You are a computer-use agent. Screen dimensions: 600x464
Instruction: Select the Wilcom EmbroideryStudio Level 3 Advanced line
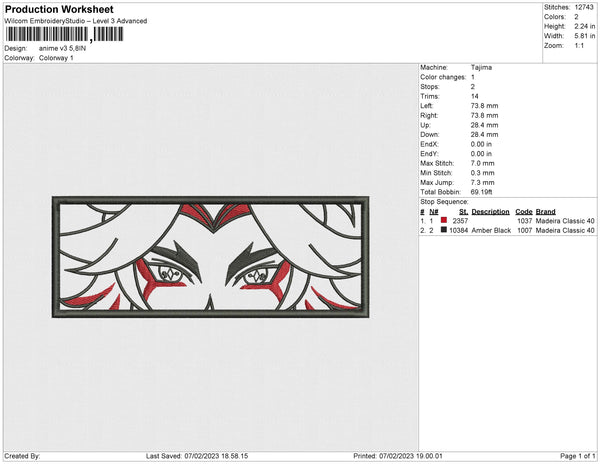pyautogui.click(x=76, y=21)
